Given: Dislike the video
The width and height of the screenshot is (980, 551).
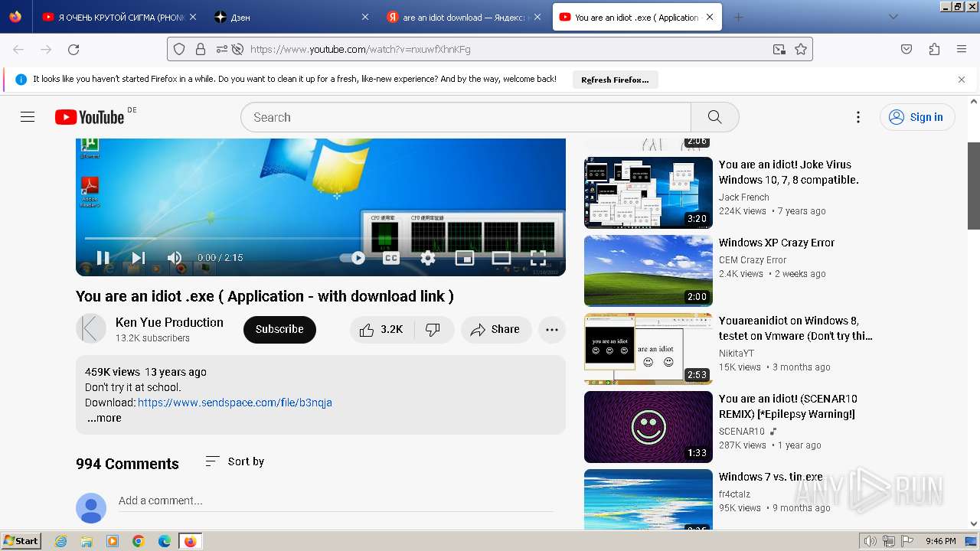Looking at the screenshot, I should coord(433,329).
